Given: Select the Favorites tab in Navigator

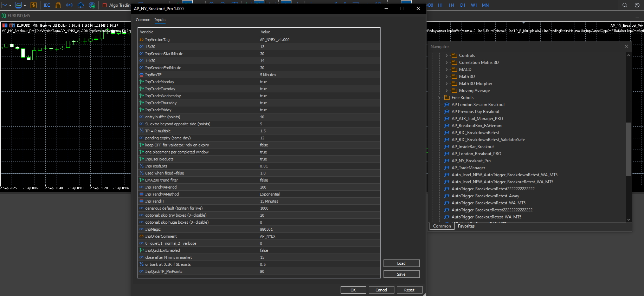Looking at the screenshot, I should coord(466,226).
